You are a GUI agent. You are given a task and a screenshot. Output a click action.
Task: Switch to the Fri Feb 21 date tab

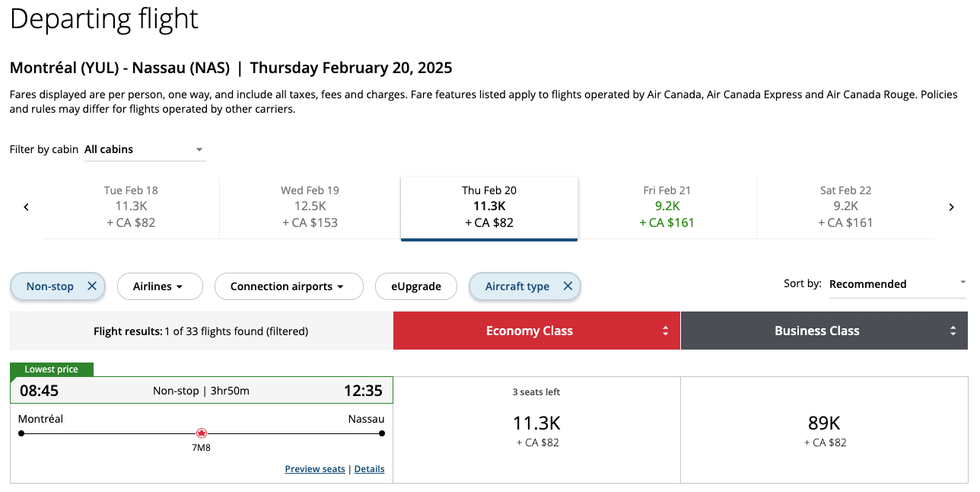667,206
